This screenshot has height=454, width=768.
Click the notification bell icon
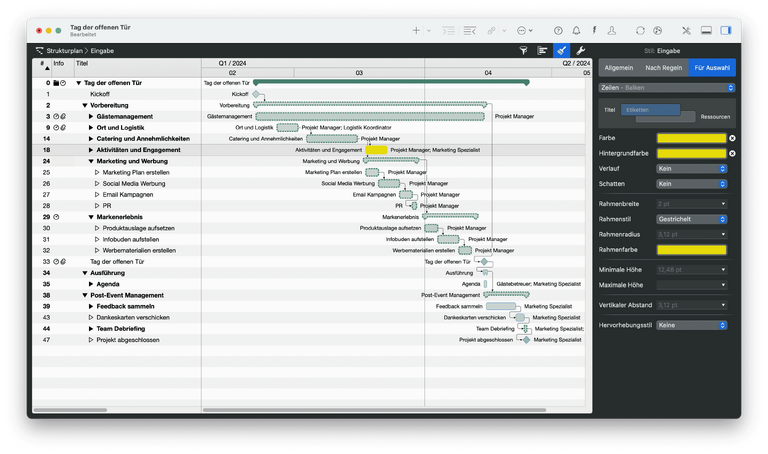point(576,31)
